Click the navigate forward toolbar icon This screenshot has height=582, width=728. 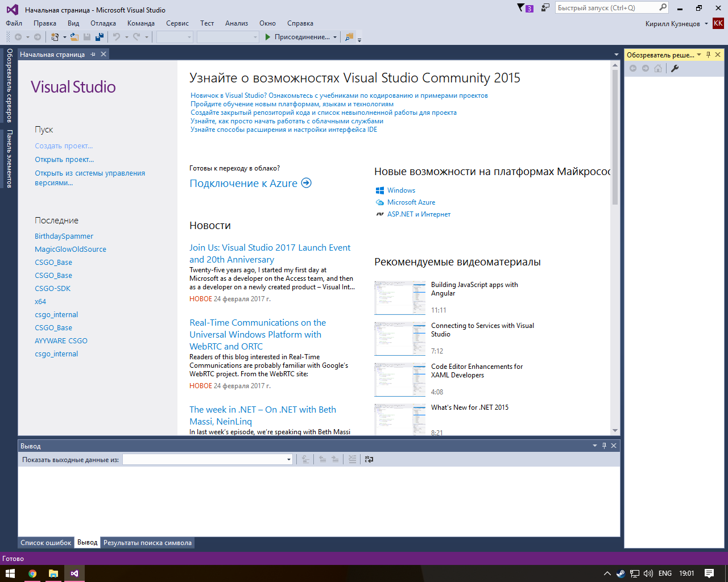[x=38, y=37]
